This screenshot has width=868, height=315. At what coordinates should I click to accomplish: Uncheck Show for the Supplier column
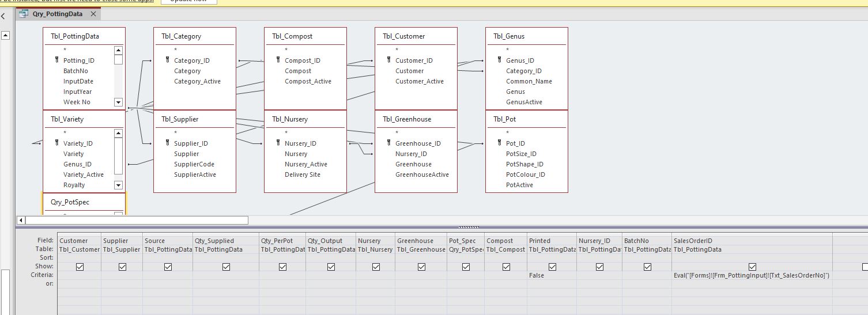[x=122, y=267]
